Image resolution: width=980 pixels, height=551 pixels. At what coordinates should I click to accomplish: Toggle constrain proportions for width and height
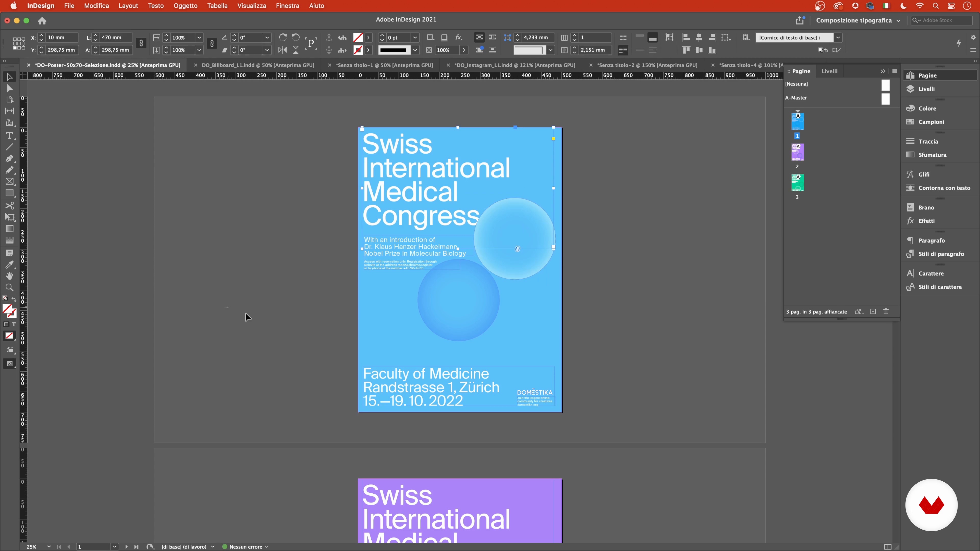[141, 43]
